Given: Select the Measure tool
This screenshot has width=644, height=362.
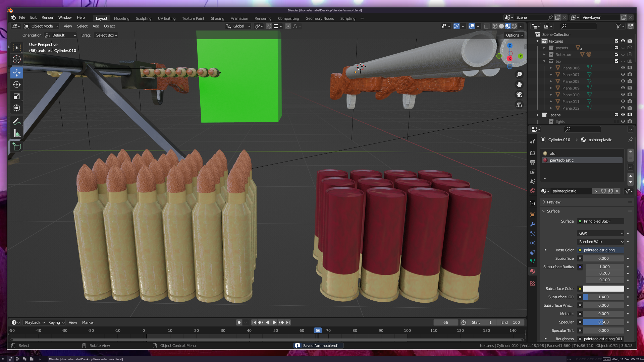Looking at the screenshot, I should click(x=17, y=134).
